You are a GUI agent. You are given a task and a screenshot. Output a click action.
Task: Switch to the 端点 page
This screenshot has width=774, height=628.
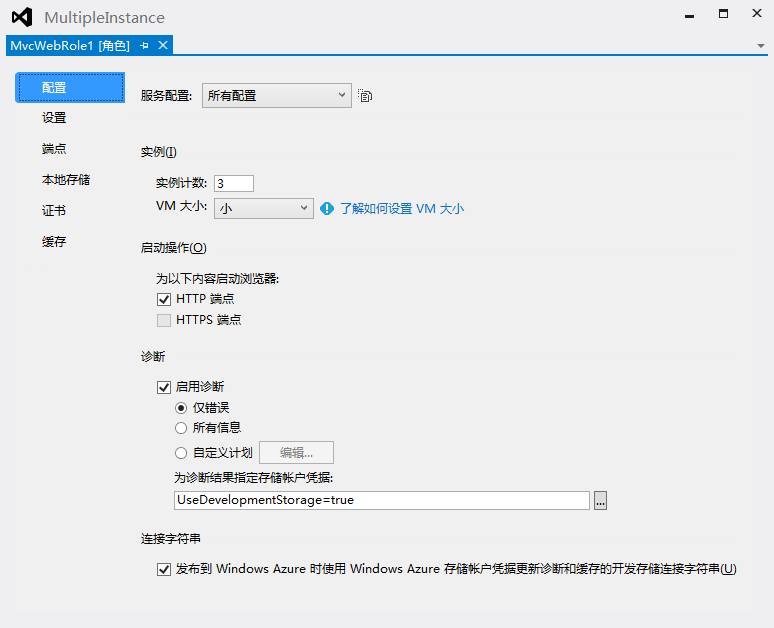(x=54, y=149)
